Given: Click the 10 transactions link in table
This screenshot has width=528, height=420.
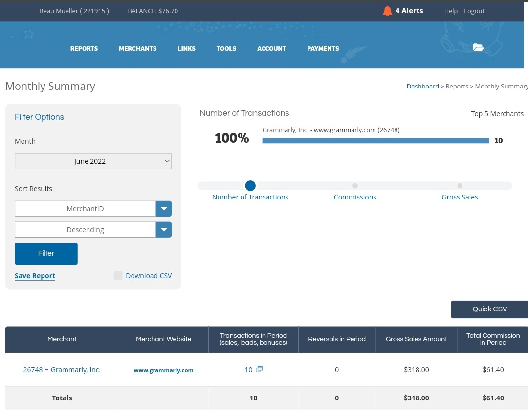Looking at the screenshot, I should (248, 370).
